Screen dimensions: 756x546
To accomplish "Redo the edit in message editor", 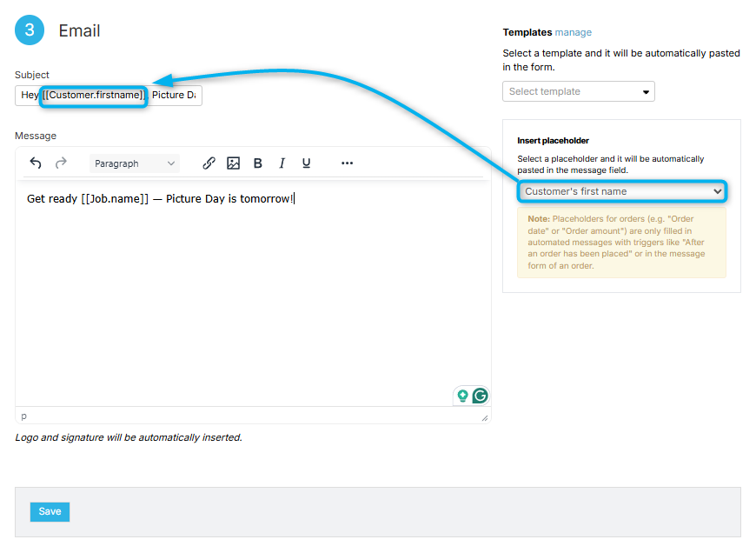I will point(61,163).
